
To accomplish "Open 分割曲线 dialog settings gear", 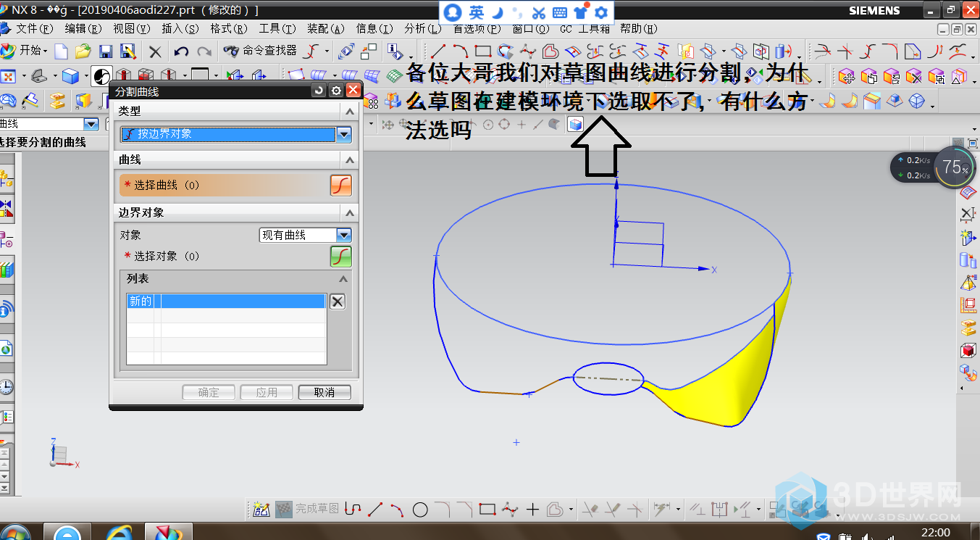I will (x=336, y=91).
